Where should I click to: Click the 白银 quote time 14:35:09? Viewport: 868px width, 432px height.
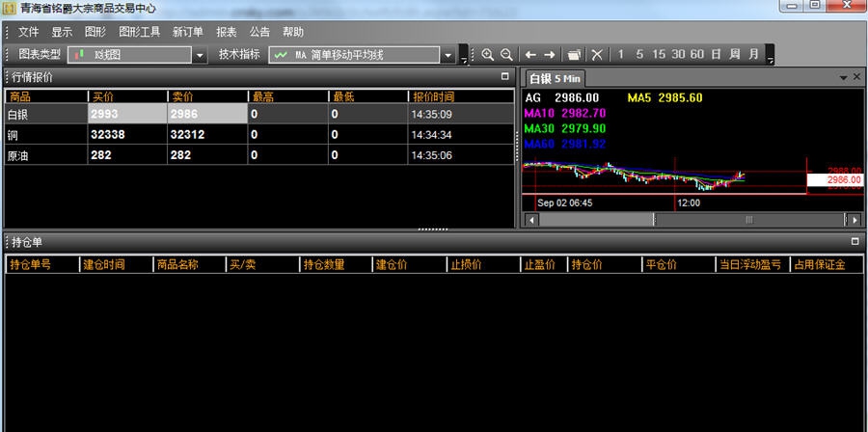point(431,114)
